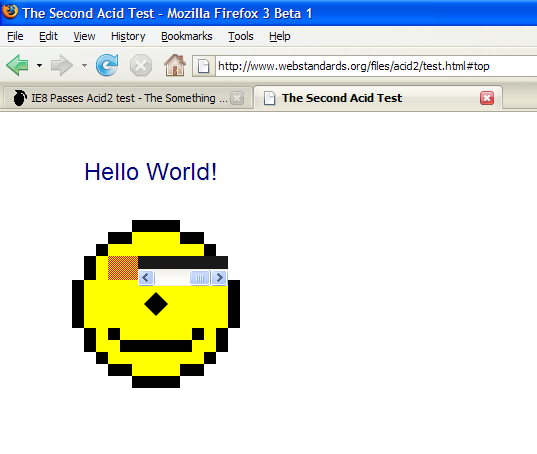Reload the page with the blue refresh icon
The width and height of the screenshot is (537, 454).
(107, 65)
